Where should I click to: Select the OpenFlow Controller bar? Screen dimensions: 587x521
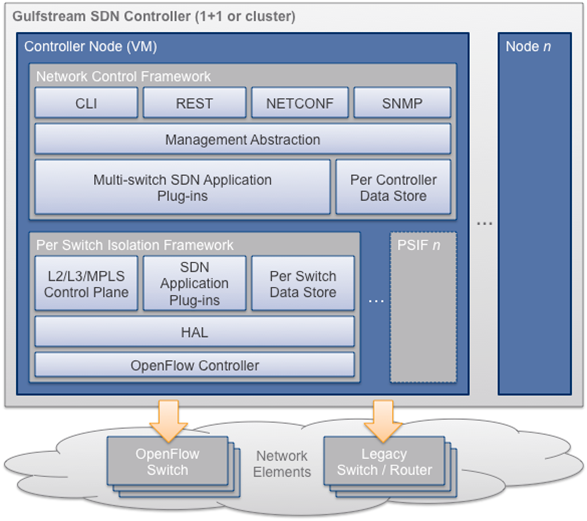[x=194, y=365]
